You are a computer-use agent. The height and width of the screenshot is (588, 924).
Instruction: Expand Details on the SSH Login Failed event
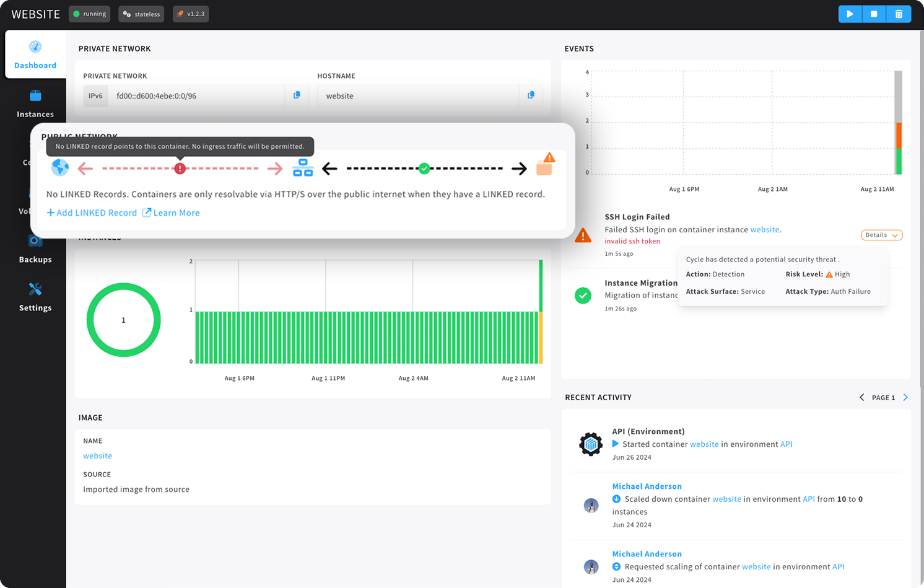tap(881, 235)
